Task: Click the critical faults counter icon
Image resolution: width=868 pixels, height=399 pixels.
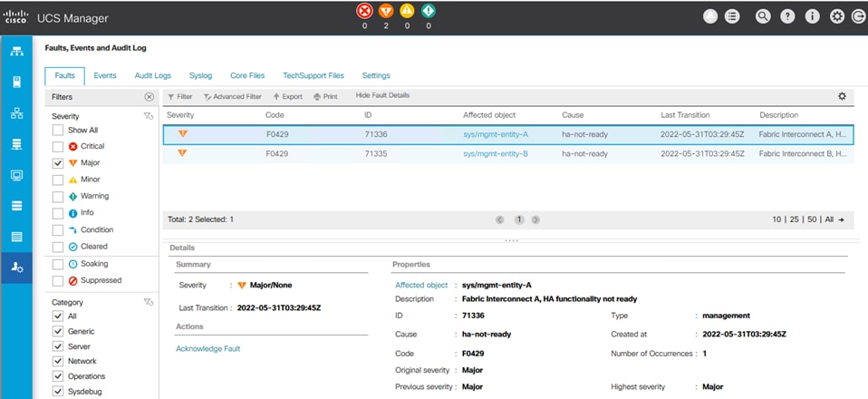Action: (x=364, y=11)
